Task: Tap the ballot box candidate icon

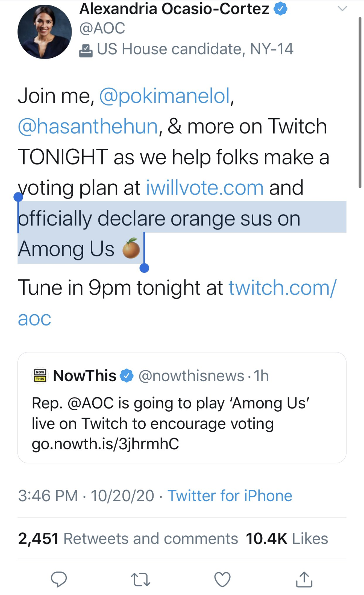Action: click(x=86, y=50)
